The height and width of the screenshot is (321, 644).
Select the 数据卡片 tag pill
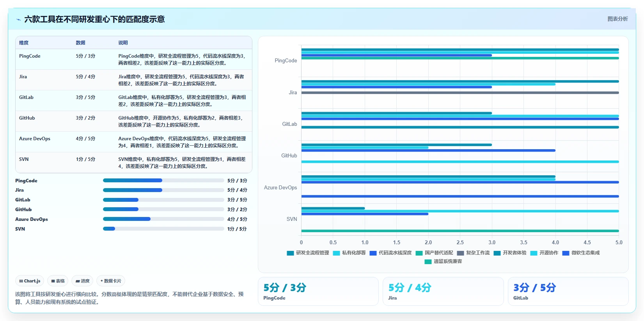coord(111,281)
